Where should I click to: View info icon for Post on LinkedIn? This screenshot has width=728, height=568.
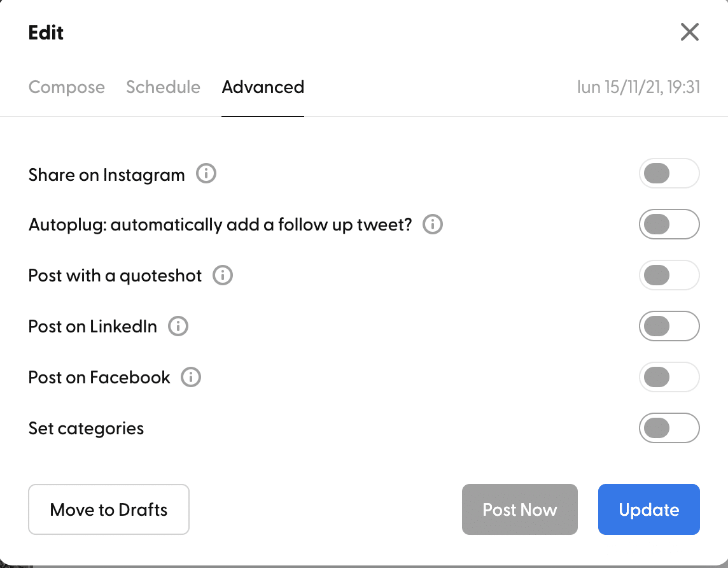[178, 326]
